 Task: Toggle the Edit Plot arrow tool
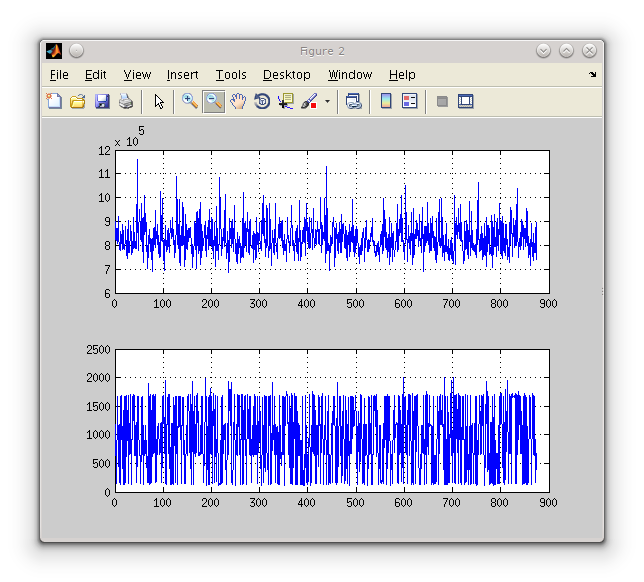tap(159, 101)
